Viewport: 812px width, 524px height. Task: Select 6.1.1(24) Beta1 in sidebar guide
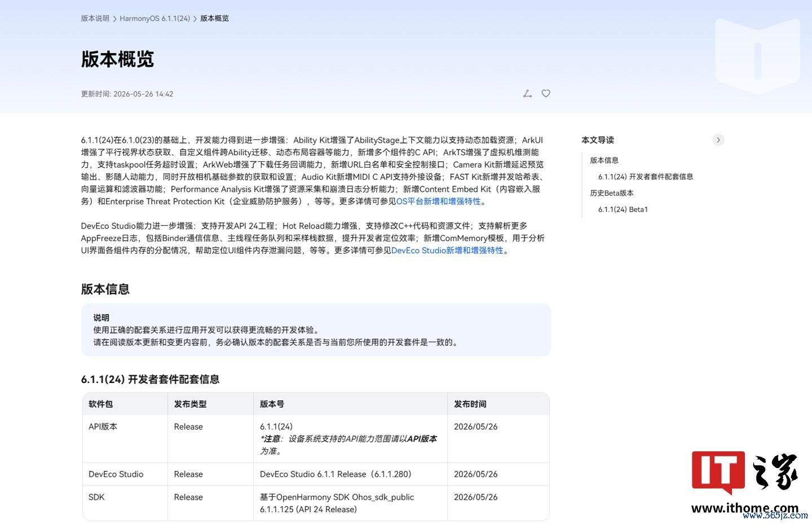pyautogui.click(x=623, y=209)
